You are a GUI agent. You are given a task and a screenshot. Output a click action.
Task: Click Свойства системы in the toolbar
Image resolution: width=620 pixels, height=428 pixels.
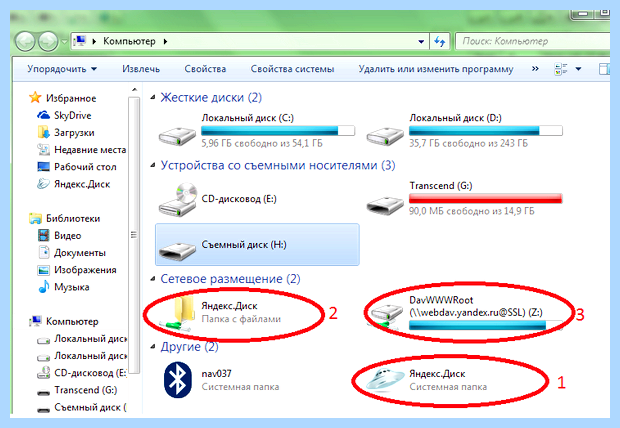click(x=292, y=69)
